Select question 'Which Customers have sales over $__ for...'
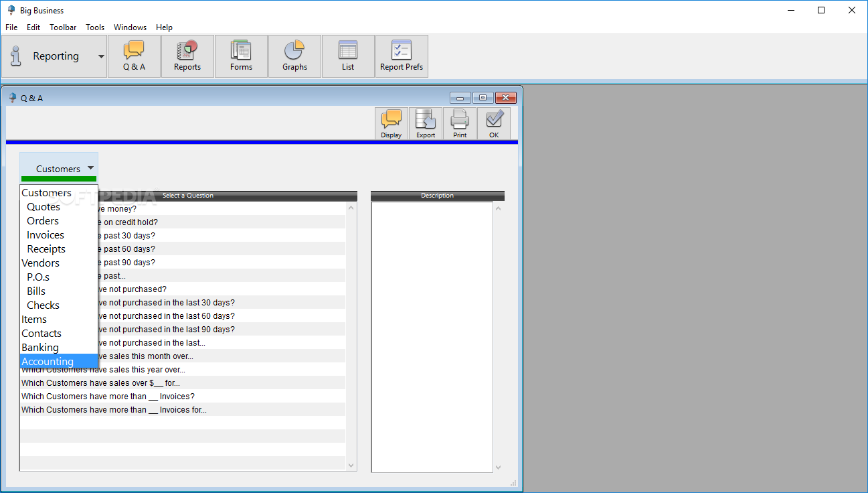The image size is (868, 493). tap(183, 383)
